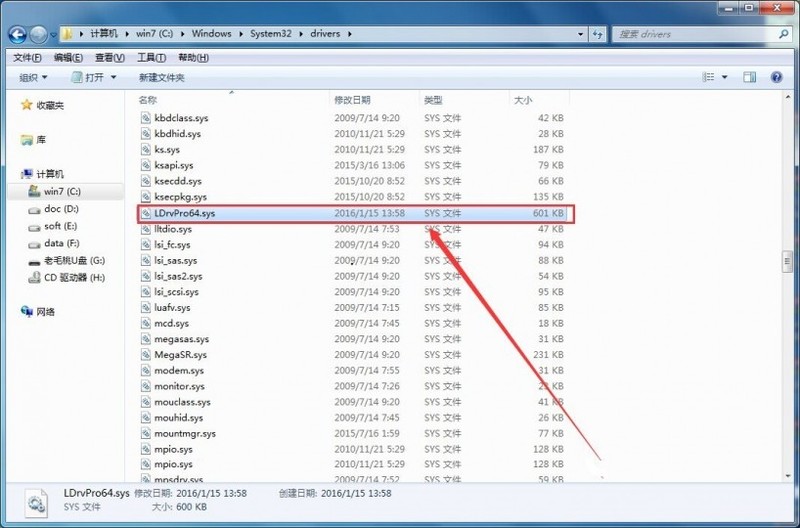Change view with the view icon
The image size is (800, 528).
(x=708, y=77)
